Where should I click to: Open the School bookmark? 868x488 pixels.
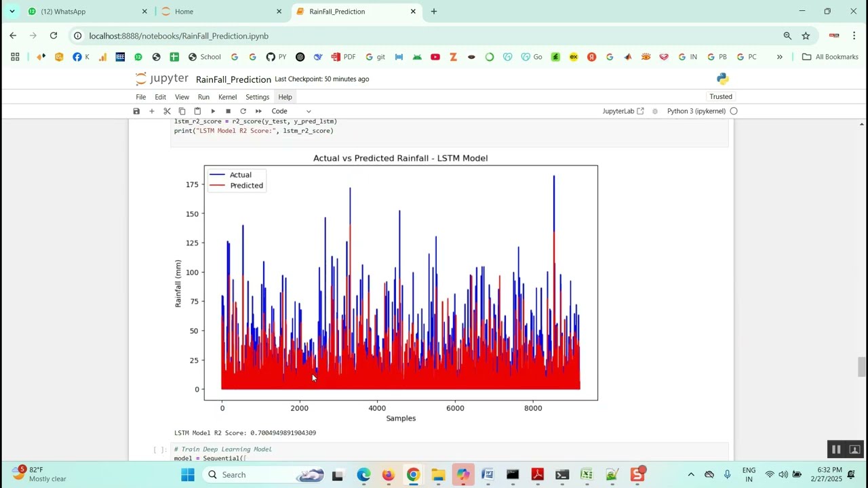click(x=205, y=57)
